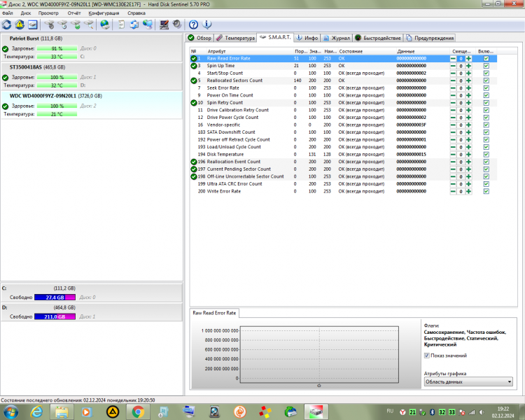Image resolution: width=525 pixels, height=420 pixels.
Task: Switch to the Инфо tab
Action: tap(307, 38)
